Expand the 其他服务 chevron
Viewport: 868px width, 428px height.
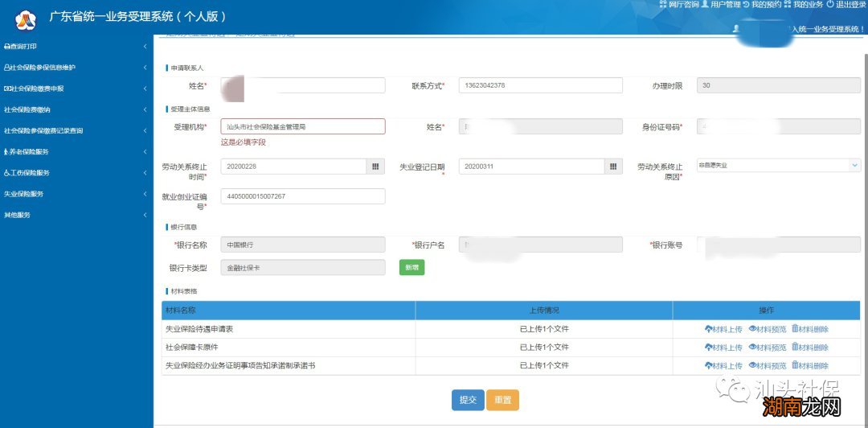pyautogui.click(x=145, y=215)
